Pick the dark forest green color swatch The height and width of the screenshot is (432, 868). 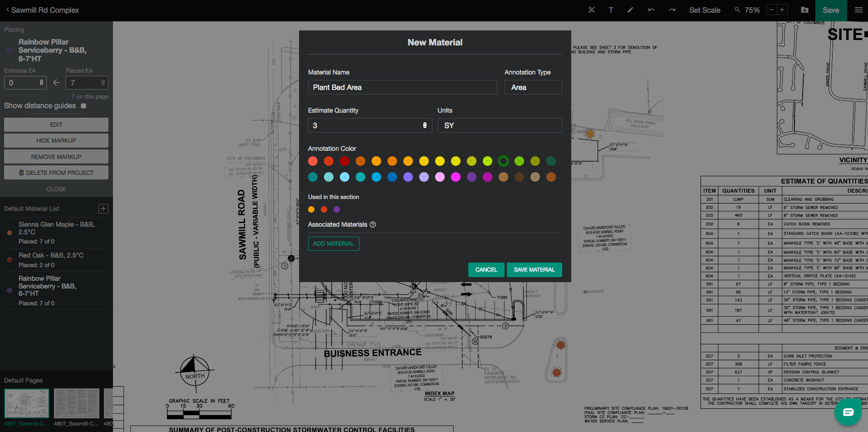[551, 161]
